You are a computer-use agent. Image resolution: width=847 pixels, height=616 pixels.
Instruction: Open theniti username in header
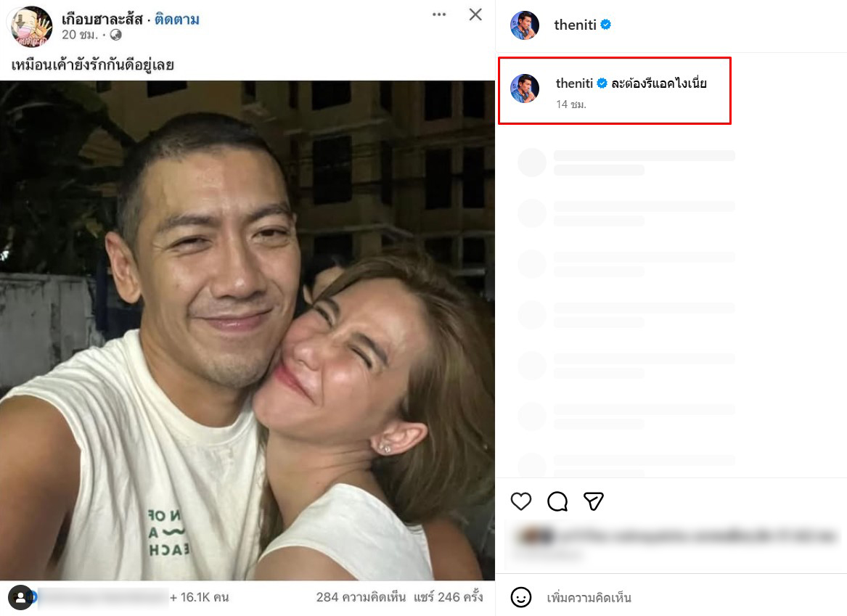575,25
